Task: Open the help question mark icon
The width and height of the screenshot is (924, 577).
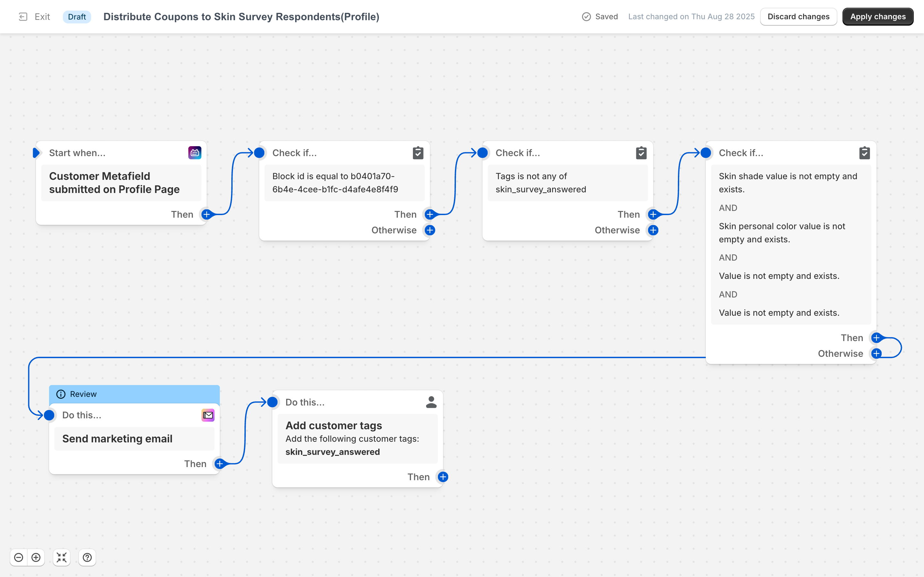Action: [87, 557]
